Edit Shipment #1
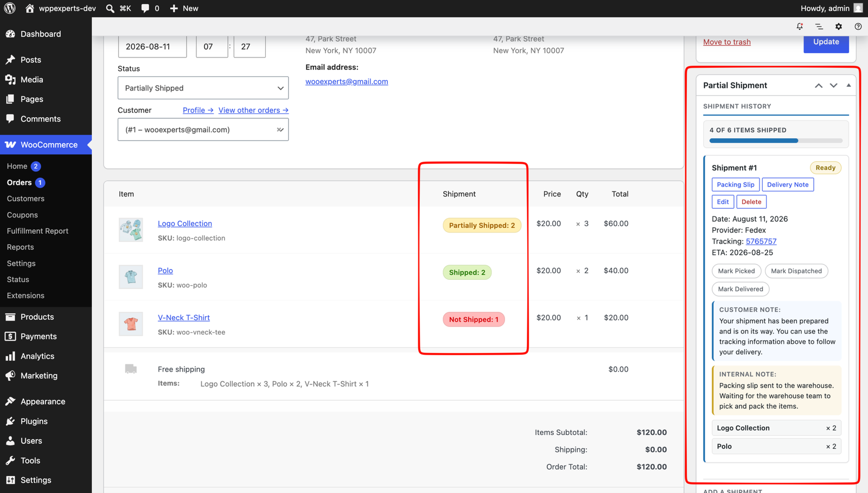 [x=723, y=202]
